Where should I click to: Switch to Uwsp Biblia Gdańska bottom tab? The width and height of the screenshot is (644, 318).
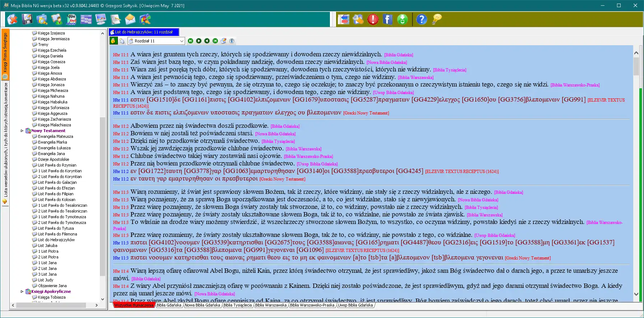[355, 305]
